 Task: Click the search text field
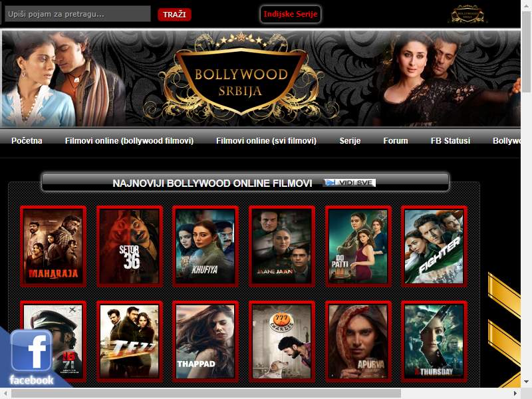pyautogui.click(x=78, y=14)
